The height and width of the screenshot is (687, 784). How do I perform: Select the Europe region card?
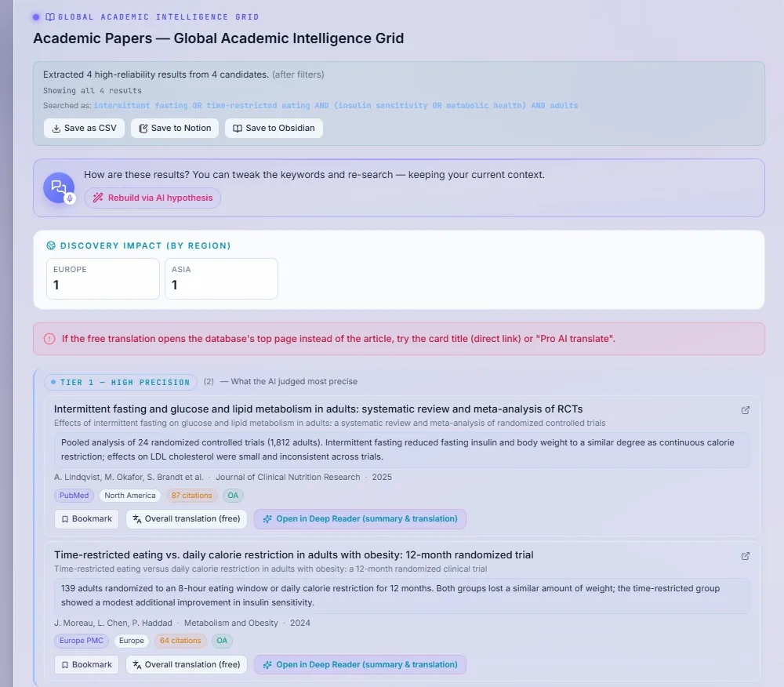[x=103, y=278]
